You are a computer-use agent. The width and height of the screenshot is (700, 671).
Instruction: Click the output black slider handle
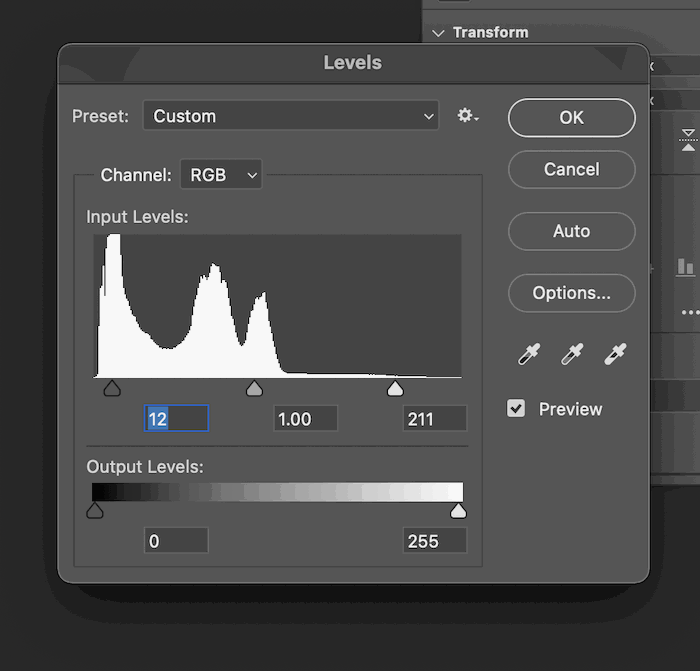point(95,512)
